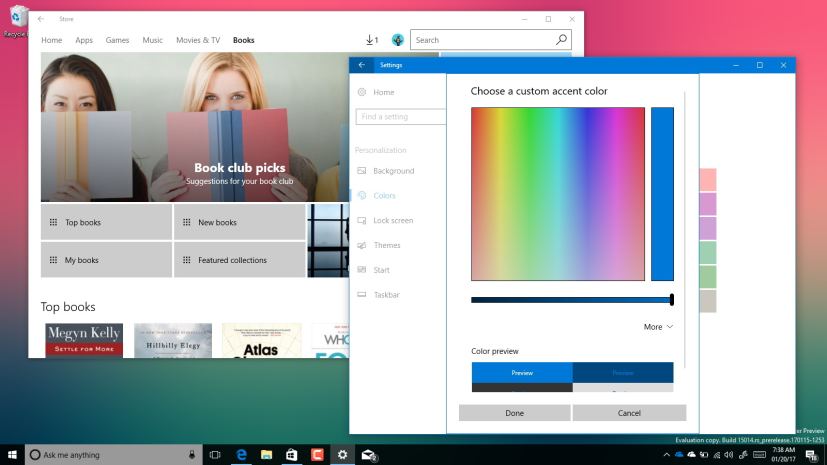Launch Microsoft Edge from the taskbar
Image resolution: width=827 pixels, height=465 pixels.
pos(241,454)
